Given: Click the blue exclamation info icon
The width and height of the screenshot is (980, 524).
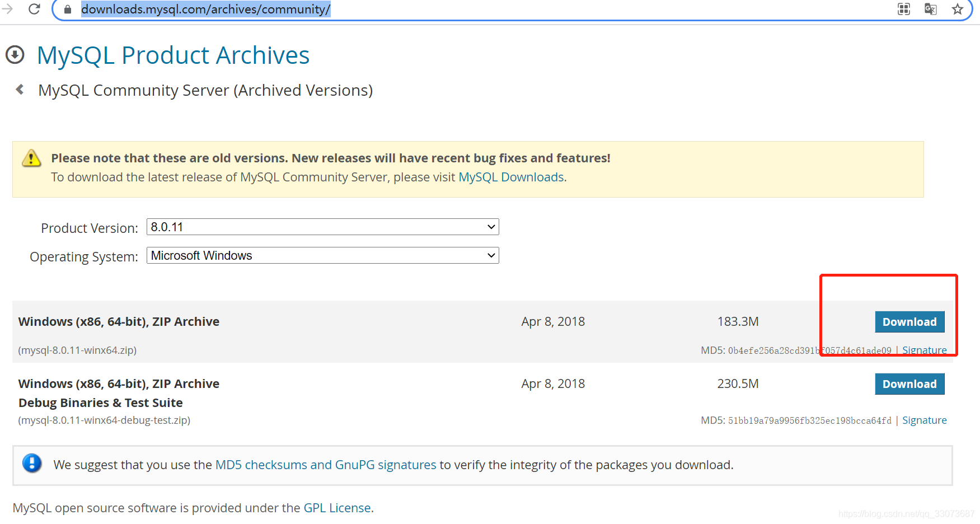Looking at the screenshot, I should [x=32, y=464].
